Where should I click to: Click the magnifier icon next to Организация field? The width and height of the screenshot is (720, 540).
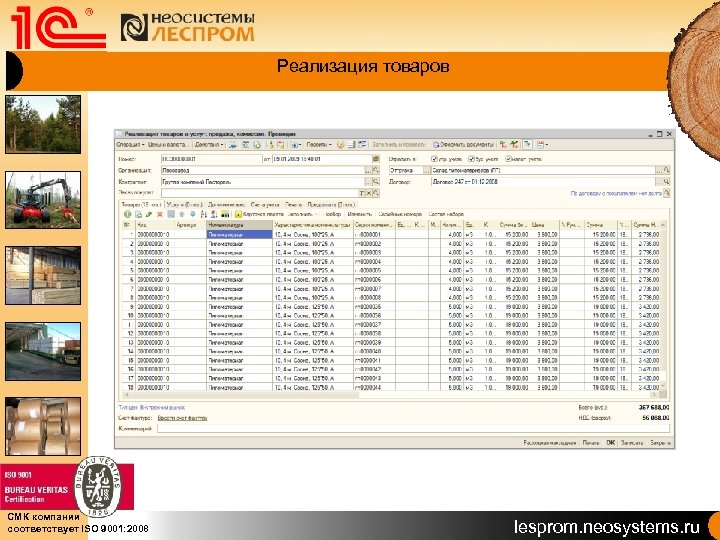pyautogui.click(x=376, y=170)
